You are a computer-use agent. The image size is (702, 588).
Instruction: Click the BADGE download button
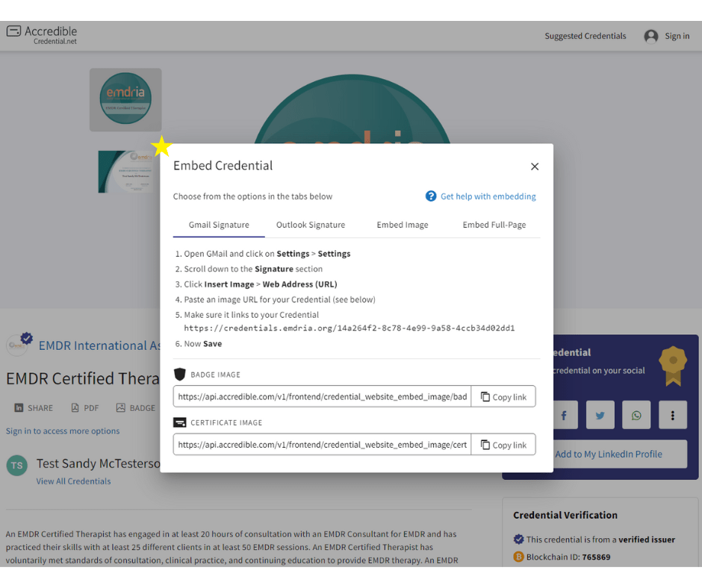pos(136,407)
